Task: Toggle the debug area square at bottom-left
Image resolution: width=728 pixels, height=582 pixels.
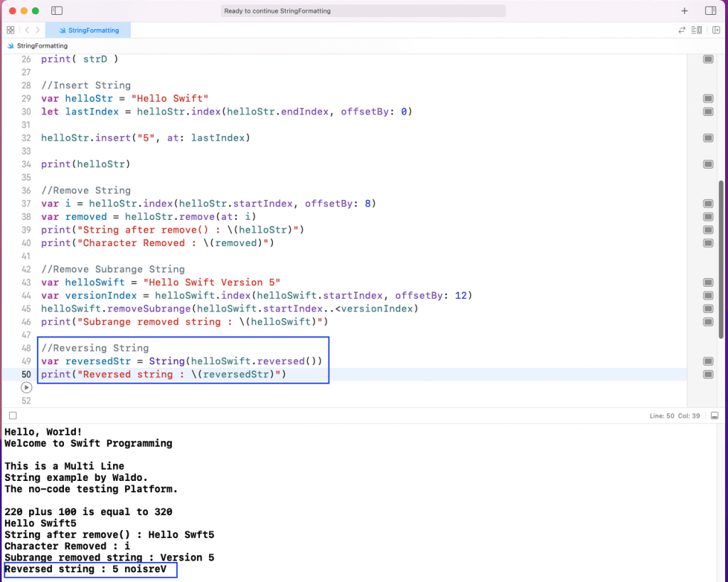Action: (12, 416)
